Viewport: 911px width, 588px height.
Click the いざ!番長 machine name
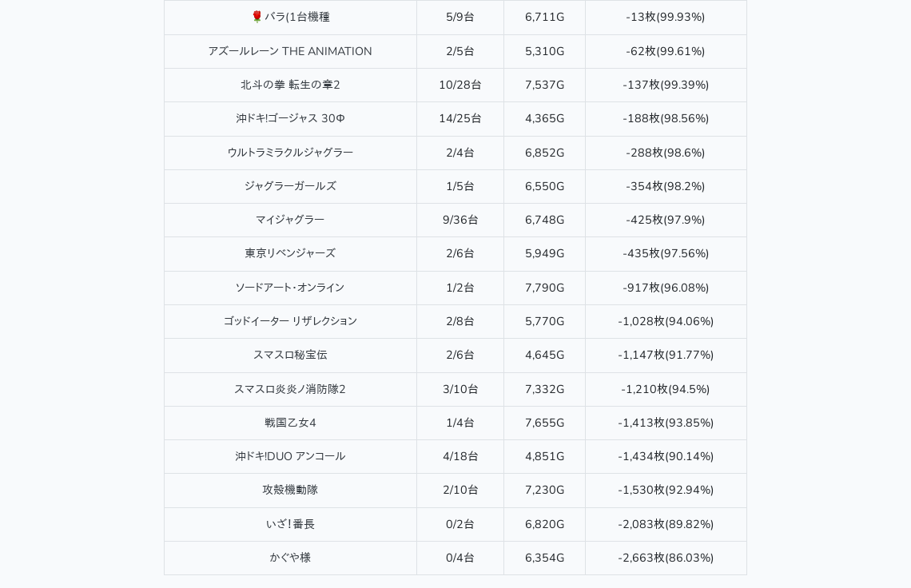click(x=290, y=524)
